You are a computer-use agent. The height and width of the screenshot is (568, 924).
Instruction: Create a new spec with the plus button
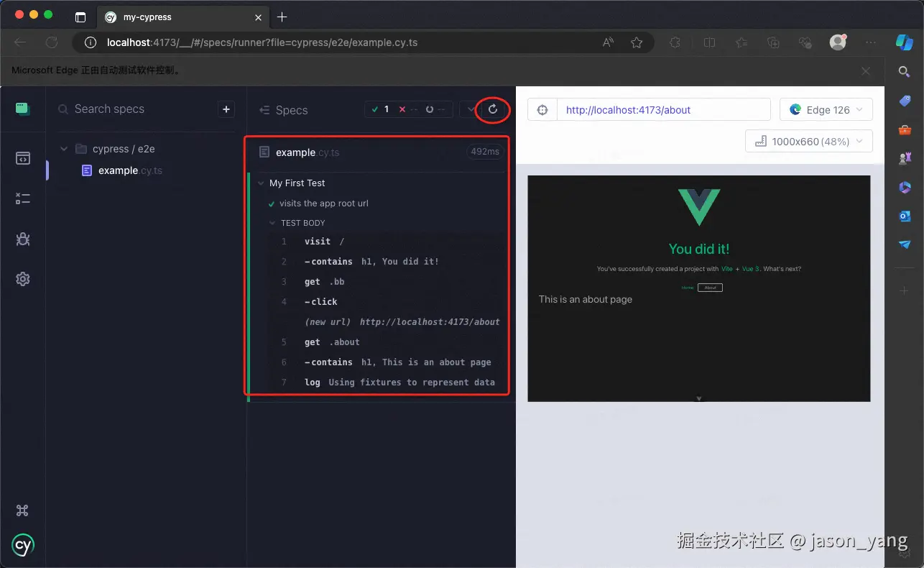pyautogui.click(x=226, y=109)
